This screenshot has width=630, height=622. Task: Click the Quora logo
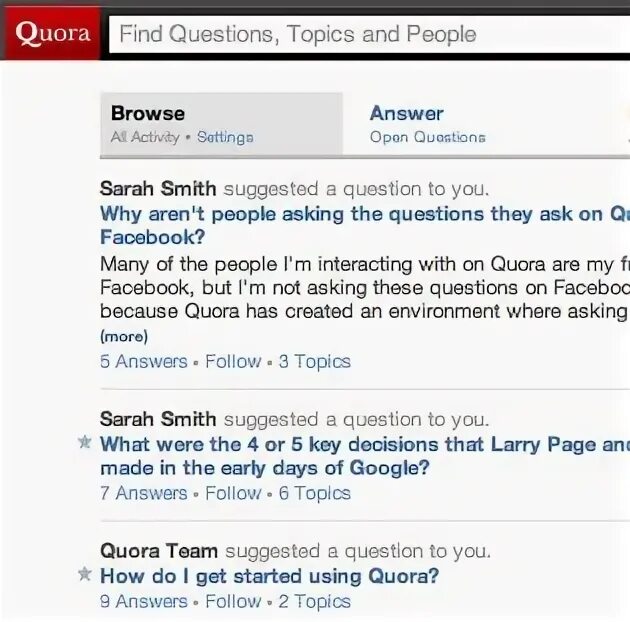pyautogui.click(x=53, y=34)
